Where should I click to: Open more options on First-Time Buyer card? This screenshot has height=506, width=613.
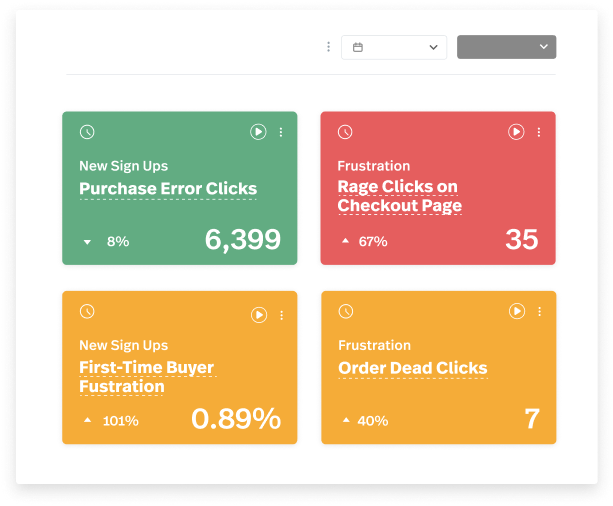tap(281, 315)
